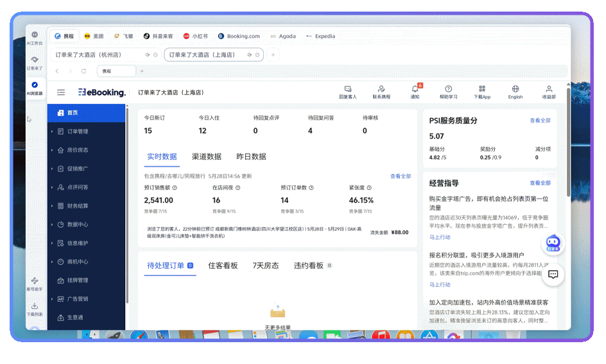The width and height of the screenshot is (606, 364).
Task: Reload the page with the refresh icon
Action: 83,71
